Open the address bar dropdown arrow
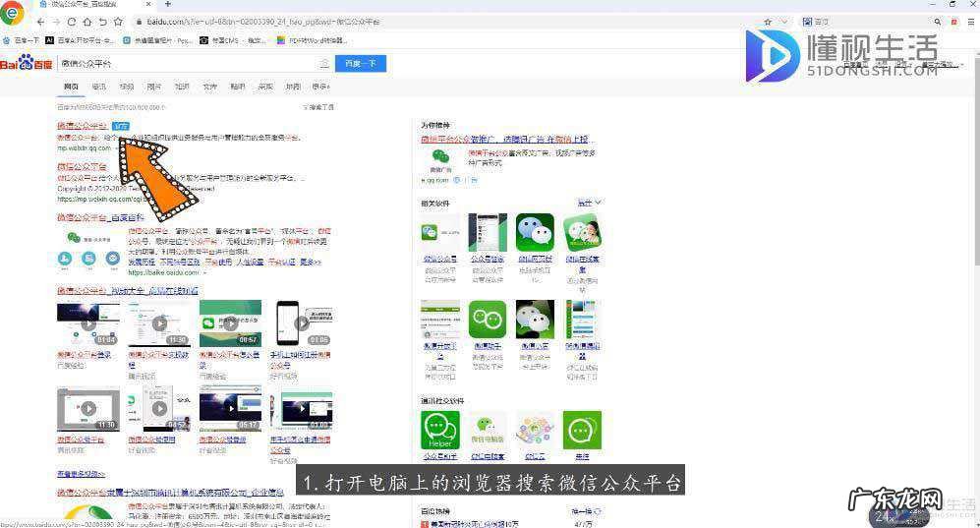Image resolution: width=980 pixels, height=528 pixels. 784,22
